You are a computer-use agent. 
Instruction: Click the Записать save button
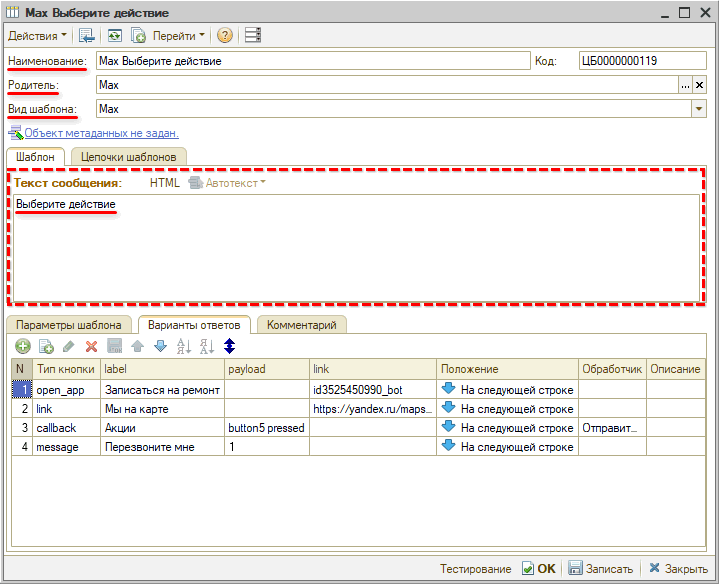point(600,568)
